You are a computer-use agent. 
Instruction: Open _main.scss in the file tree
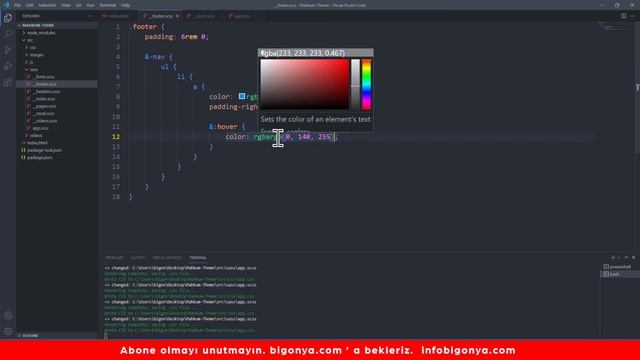click(x=57, y=99)
